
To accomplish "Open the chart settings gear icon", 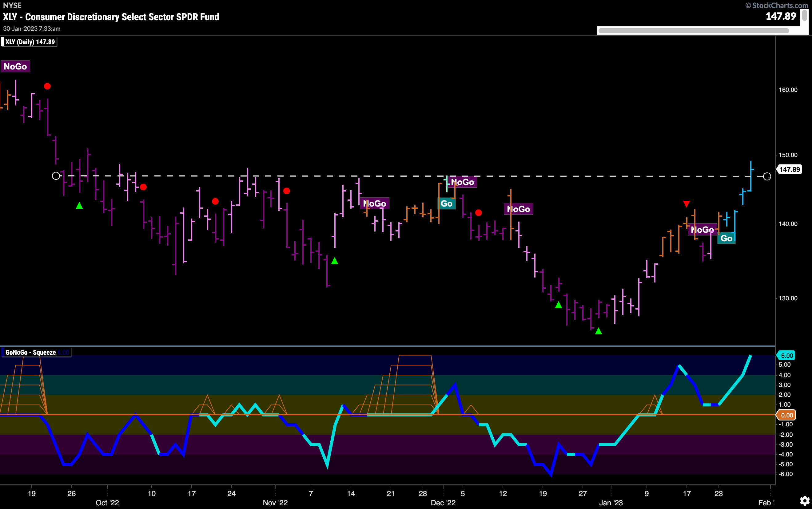I will tap(805, 501).
